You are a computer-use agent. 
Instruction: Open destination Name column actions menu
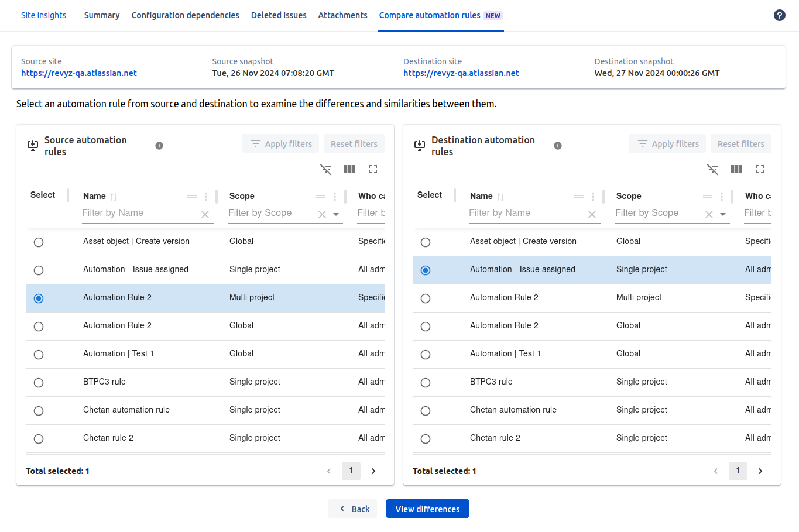593,197
